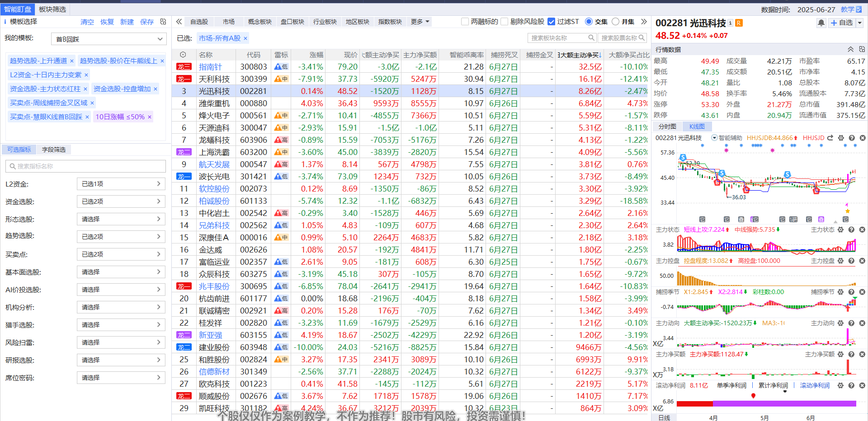Switch to the 板块筛选 tab
The image size is (868, 421).
pyautogui.click(x=52, y=9)
